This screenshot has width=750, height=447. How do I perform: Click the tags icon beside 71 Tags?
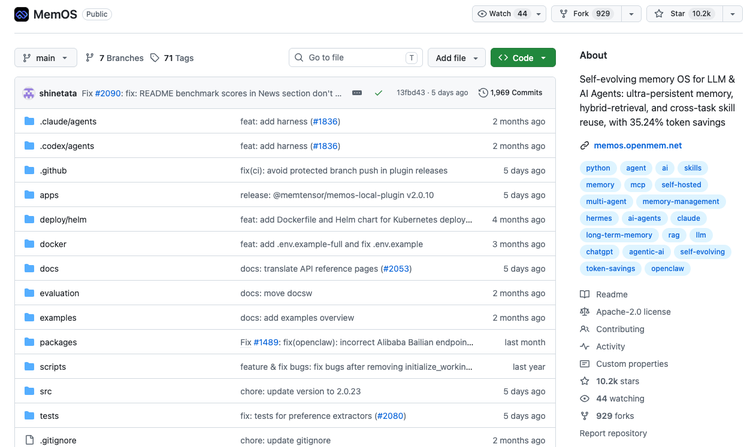tap(154, 58)
